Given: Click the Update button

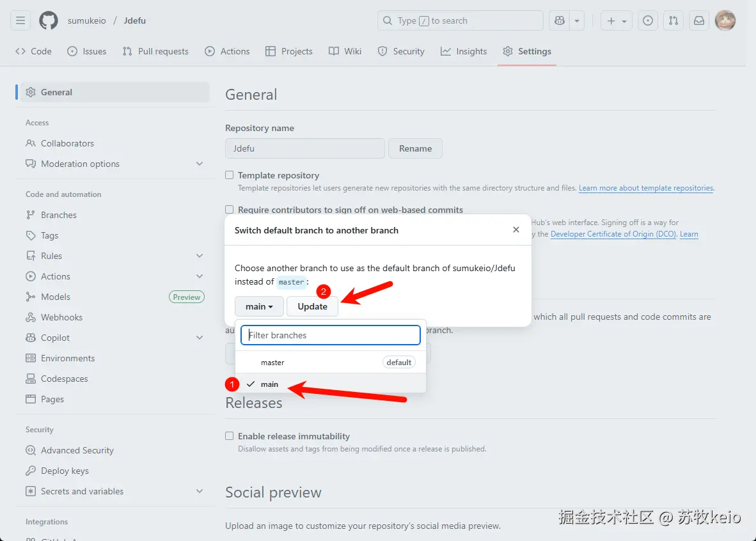Looking at the screenshot, I should [312, 307].
